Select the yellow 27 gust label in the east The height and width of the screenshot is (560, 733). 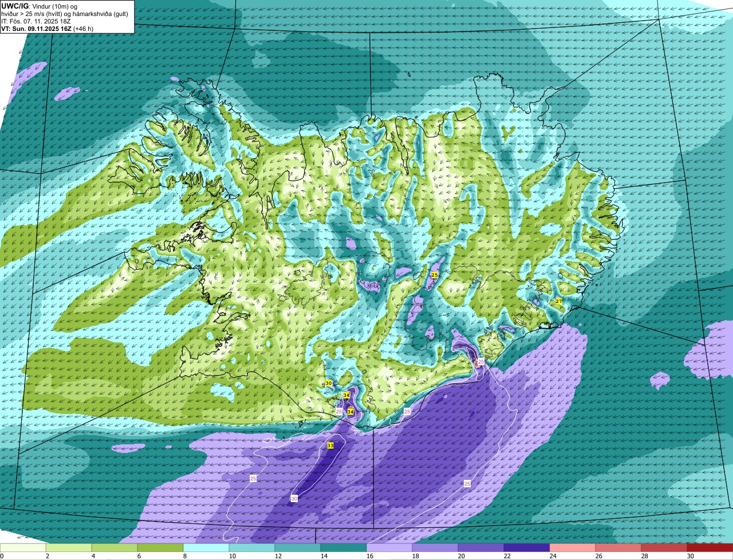click(559, 301)
